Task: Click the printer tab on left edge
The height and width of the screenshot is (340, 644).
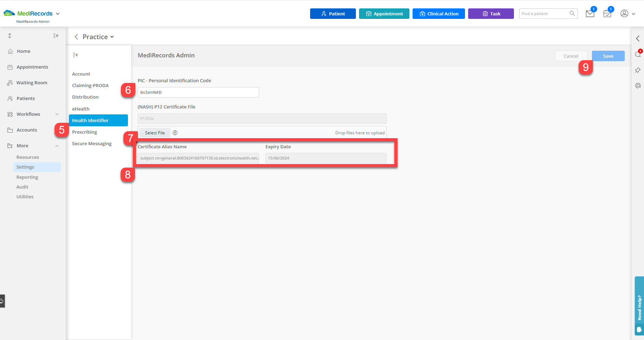Action: [2, 301]
